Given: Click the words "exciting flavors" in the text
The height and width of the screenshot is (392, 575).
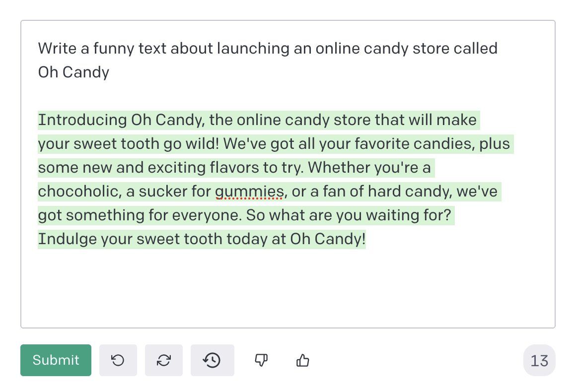Looking at the screenshot, I should [203, 168].
